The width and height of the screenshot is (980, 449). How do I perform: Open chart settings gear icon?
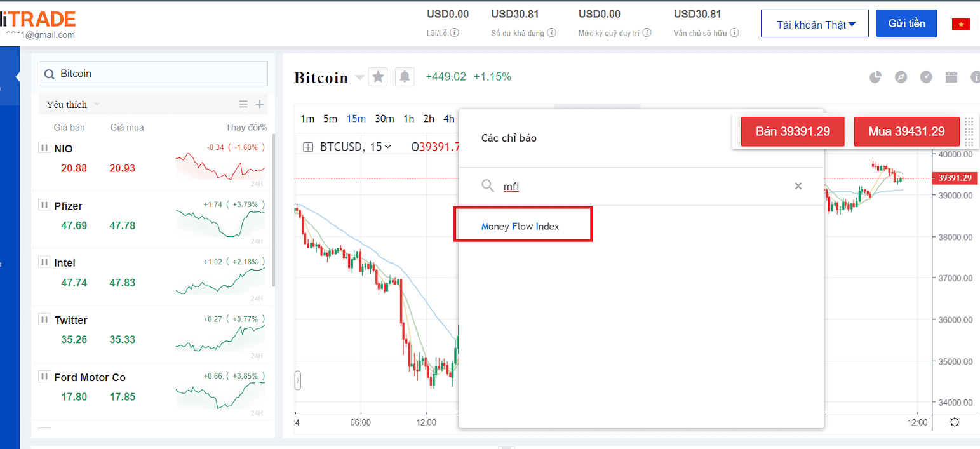(955, 422)
